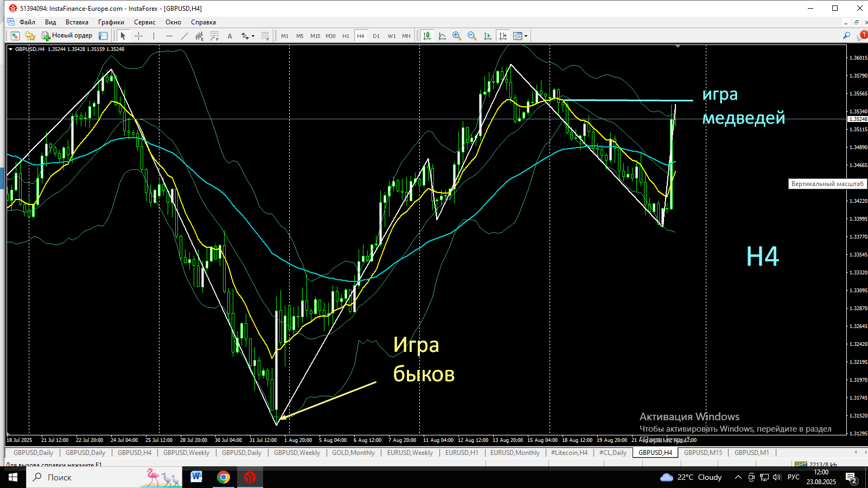This screenshot has width=868, height=488.
Task: Open the Файл menu
Action: pos(27,22)
